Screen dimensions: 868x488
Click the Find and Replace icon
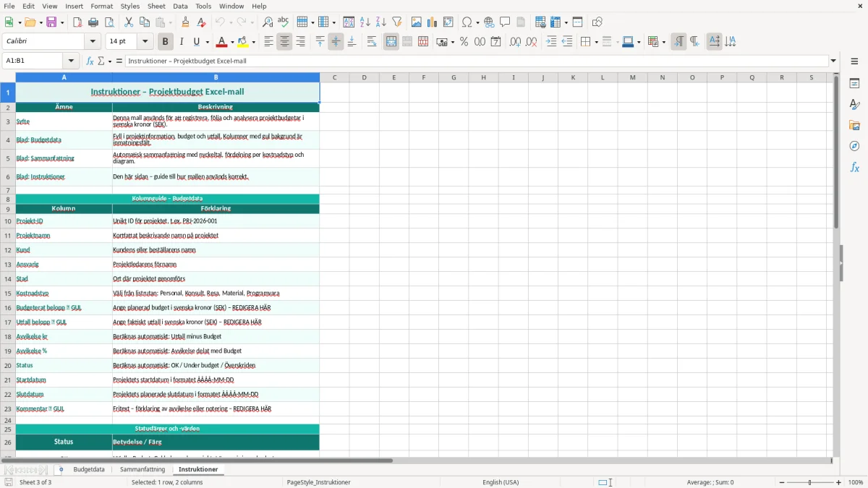click(x=268, y=22)
